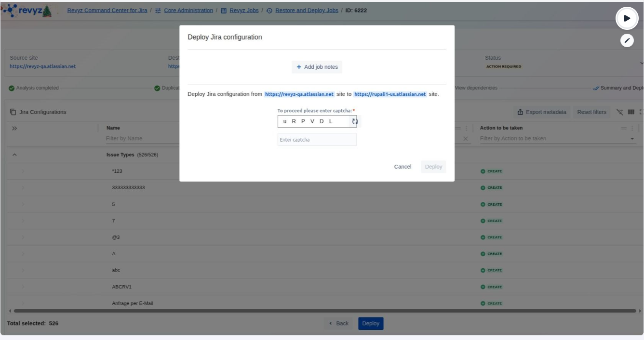The height and width of the screenshot is (340, 644).
Task: Open Action to be taken column menu
Action: point(632,128)
